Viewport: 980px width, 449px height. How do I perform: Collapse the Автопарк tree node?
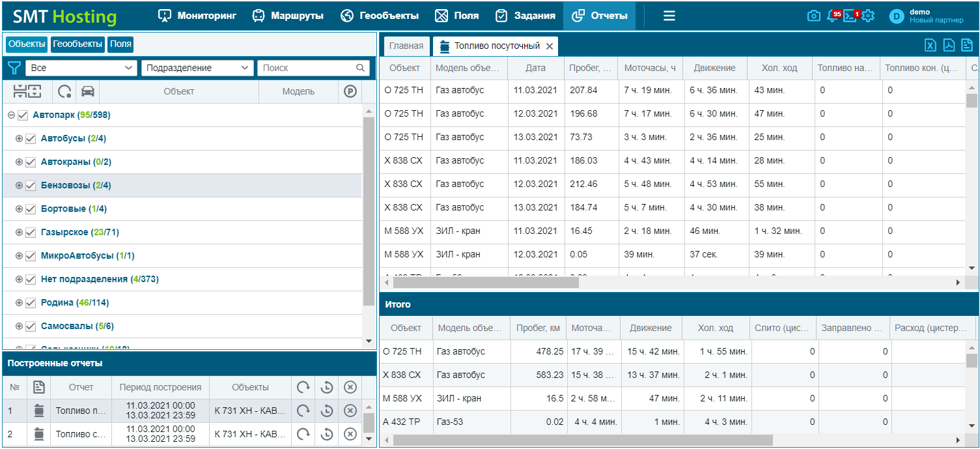coord(11,115)
